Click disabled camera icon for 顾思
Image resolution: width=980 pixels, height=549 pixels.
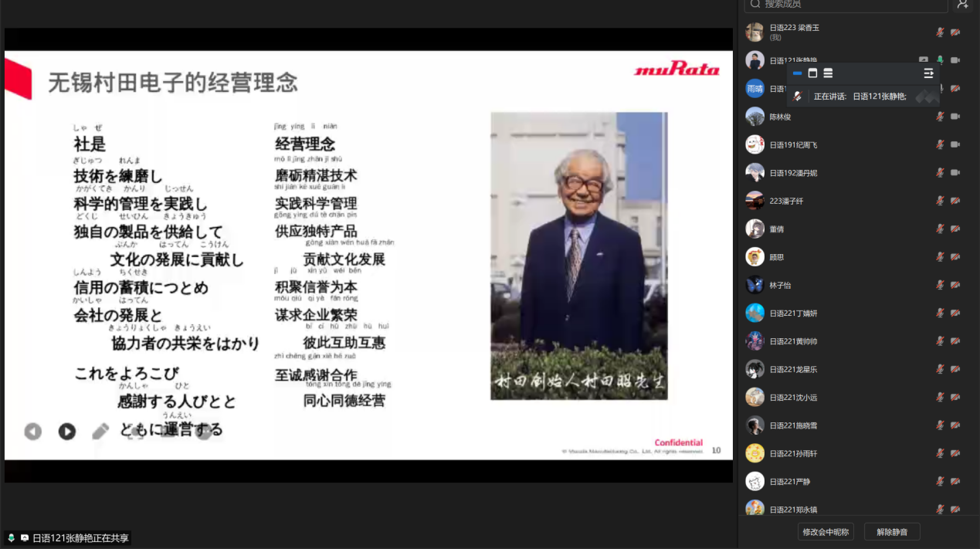point(955,256)
